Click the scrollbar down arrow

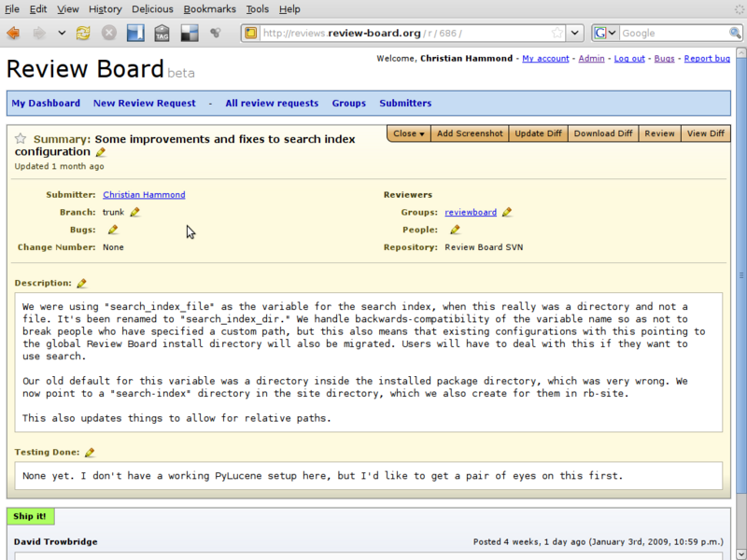click(x=741, y=553)
